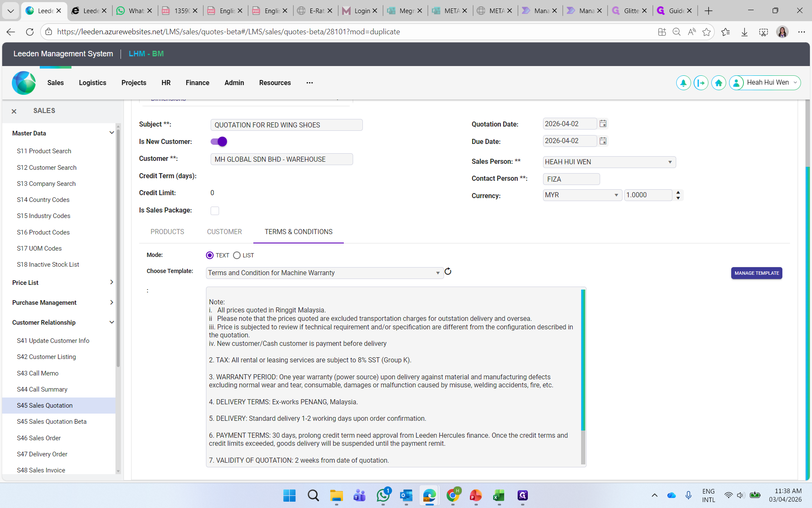Open the Choose Template dropdown
Screen dimensions: 812x508
click(324, 273)
